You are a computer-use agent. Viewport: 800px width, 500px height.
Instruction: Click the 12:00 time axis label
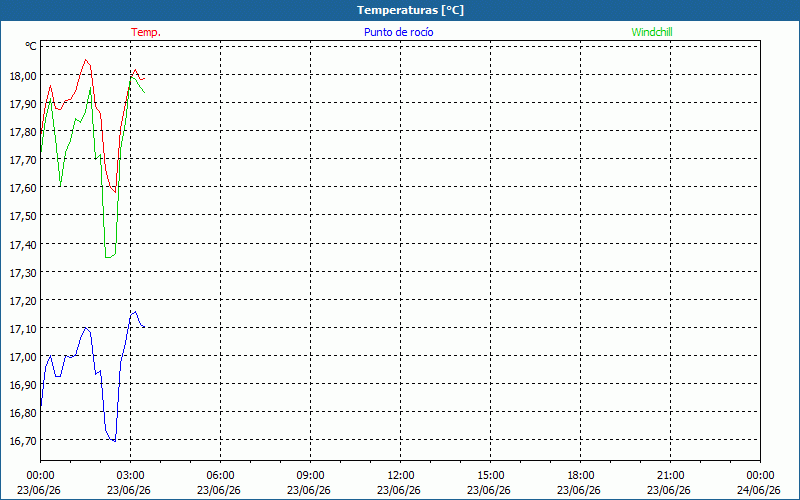pos(401,476)
